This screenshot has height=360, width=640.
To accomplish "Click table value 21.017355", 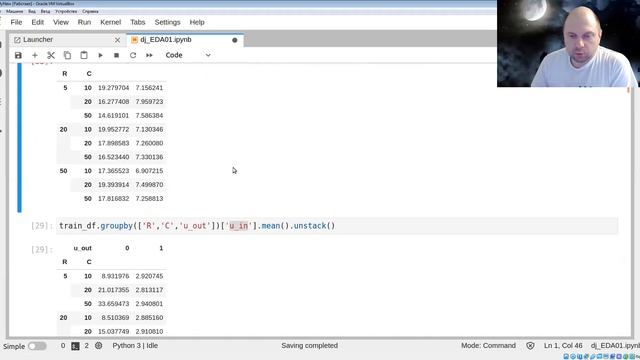I will pyautogui.click(x=113, y=290).
